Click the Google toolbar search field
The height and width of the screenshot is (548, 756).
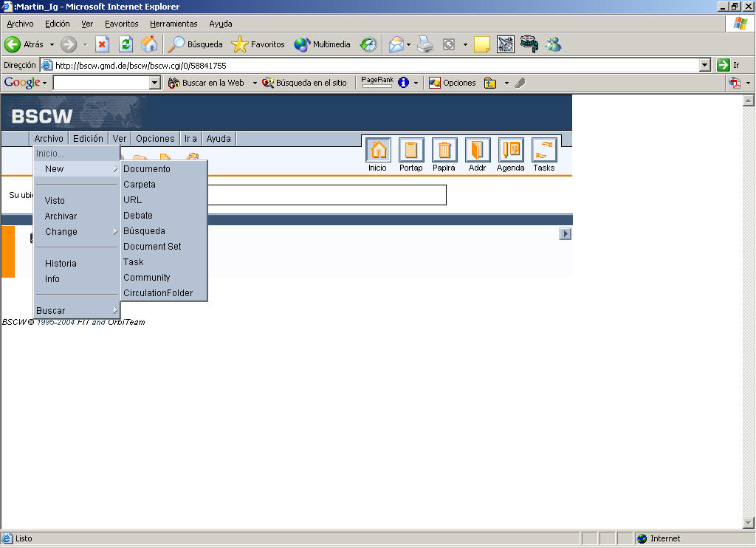(101, 83)
